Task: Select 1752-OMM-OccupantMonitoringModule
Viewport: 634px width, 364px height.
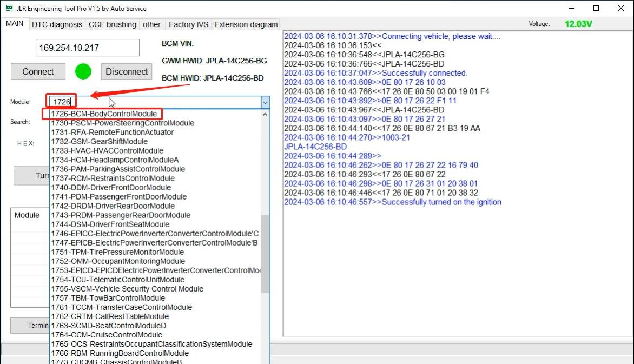Action: (155, 261)
